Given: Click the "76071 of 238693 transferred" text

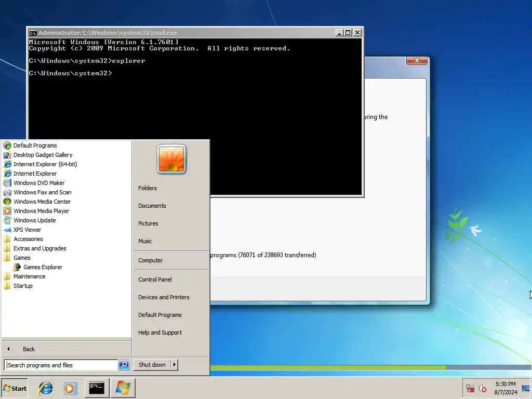Looking at the screenshot, I should pos(277,255).
